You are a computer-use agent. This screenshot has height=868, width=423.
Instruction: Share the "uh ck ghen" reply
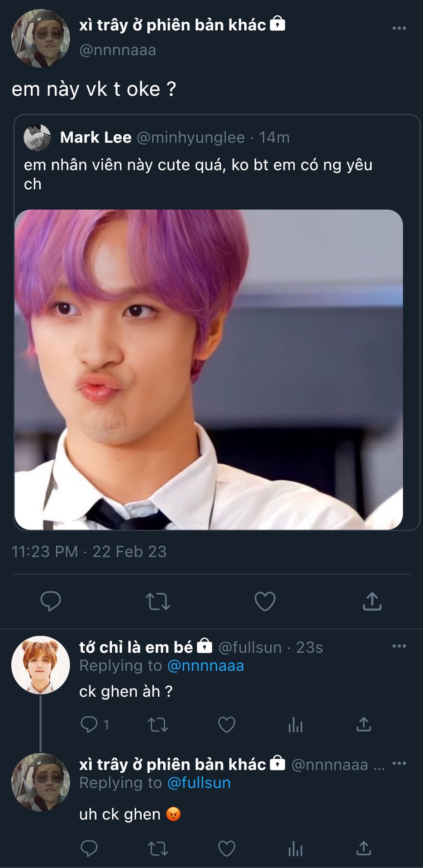point(364,849)
